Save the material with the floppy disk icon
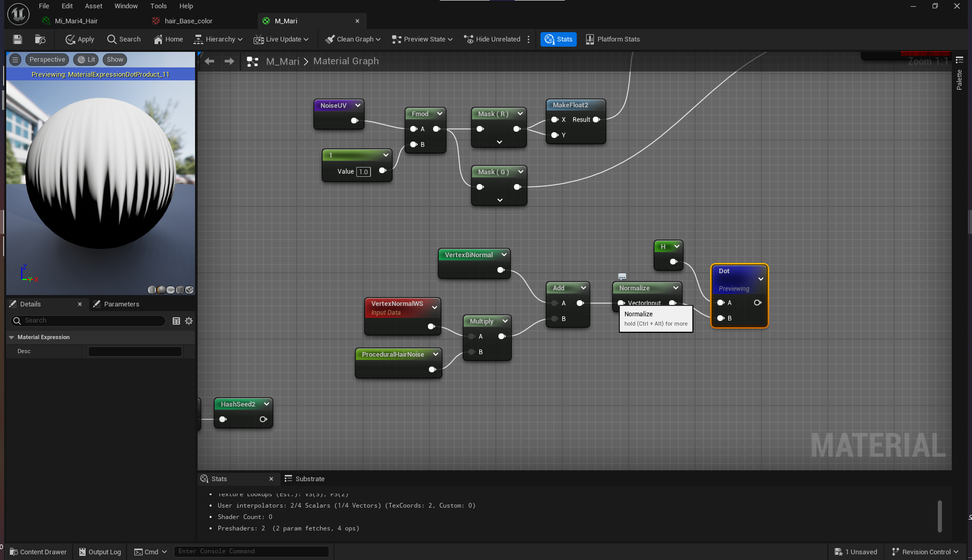Image resolution: width=972 pixels, height=560 pixels. [x=18, y=39]
